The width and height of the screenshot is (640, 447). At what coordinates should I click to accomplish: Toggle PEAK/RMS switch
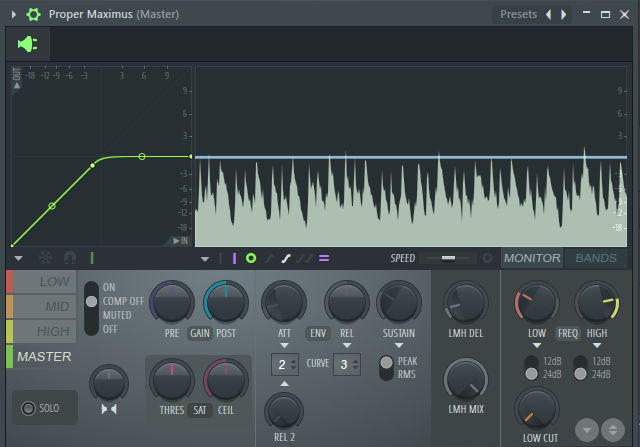[x=386, y=368]
